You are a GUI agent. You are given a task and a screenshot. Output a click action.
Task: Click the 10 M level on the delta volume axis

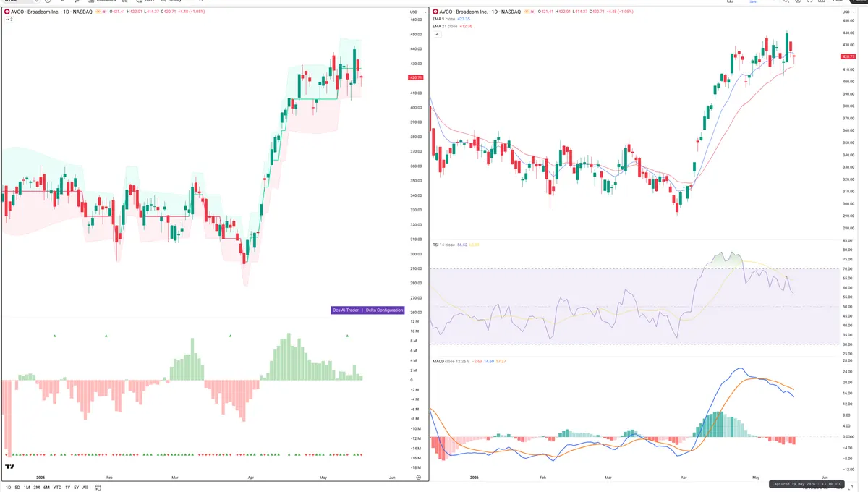click(415, 331)
